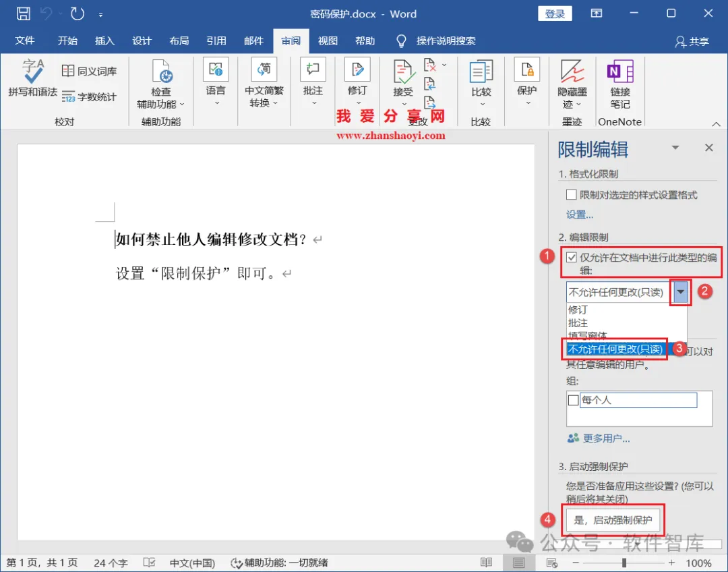Click 第1页，共1页 page indicator
The image size is (728, 572).
point(42,563)
